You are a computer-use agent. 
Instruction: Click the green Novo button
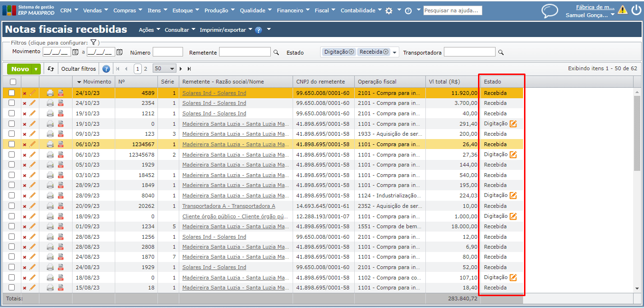[x=20, y=69]
